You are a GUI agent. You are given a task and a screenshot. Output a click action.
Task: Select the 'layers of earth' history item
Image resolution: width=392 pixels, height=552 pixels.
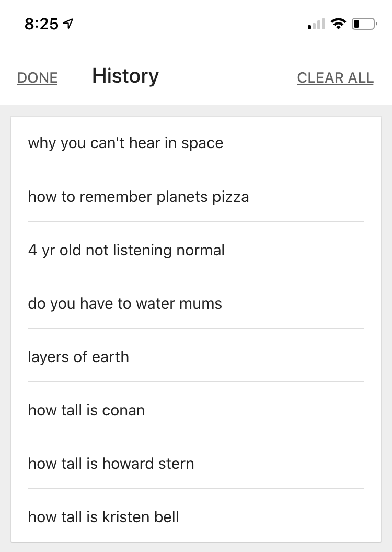[78, 357]
